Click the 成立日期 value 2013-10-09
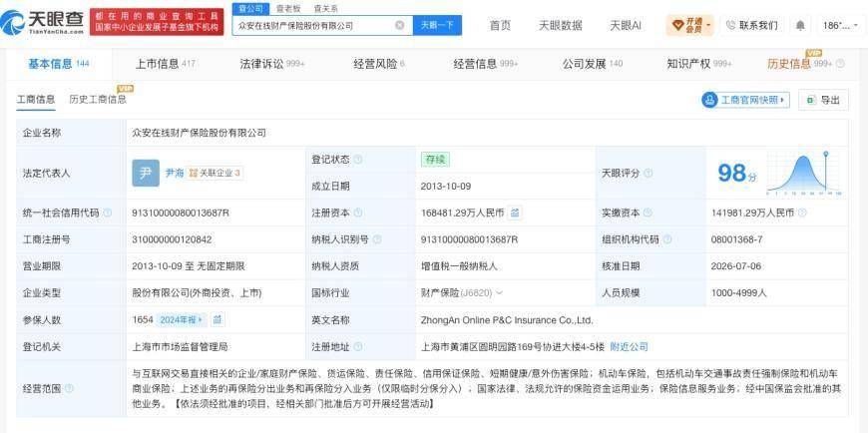 [446, 187]
